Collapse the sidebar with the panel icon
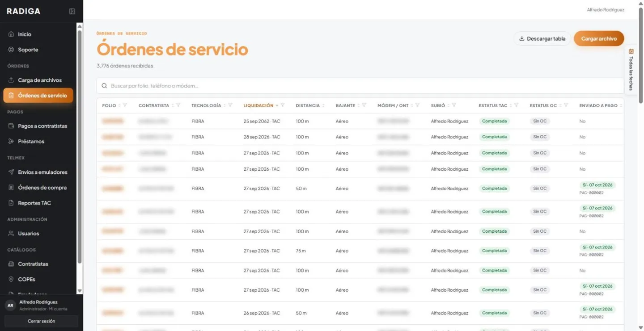The height and width of the screenshot is (331, 644). point(72,11)
